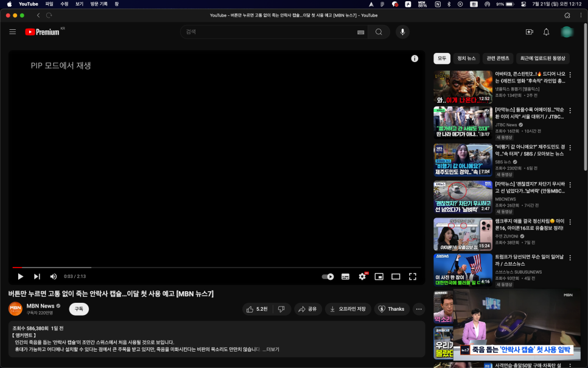Toggle theater mode view

pyautogui.click(x=396, y=277)
